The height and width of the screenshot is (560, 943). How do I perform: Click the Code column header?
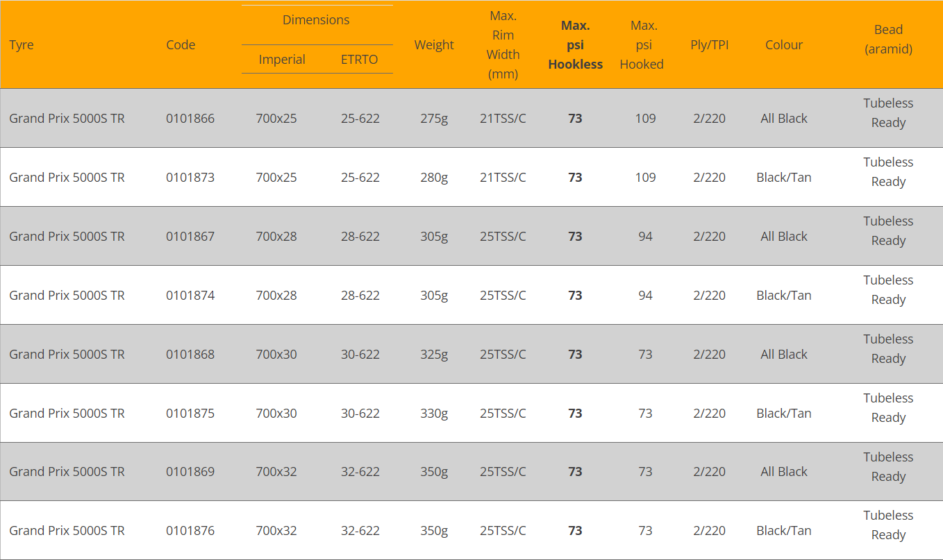pos(181,45)
